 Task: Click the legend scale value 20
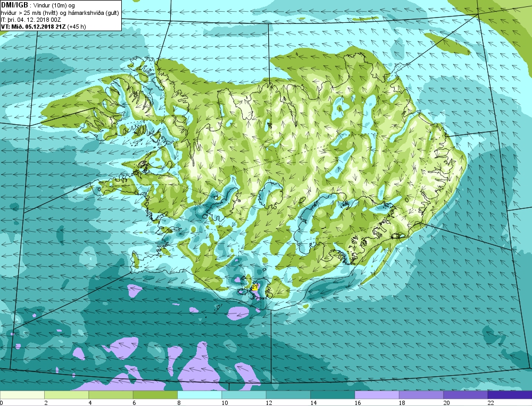446,403
